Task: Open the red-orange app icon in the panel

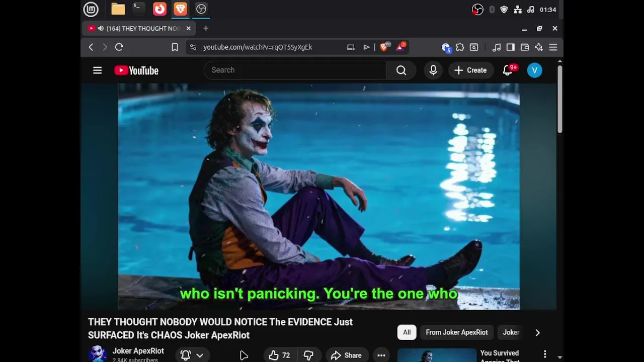Action: [159, 9]
